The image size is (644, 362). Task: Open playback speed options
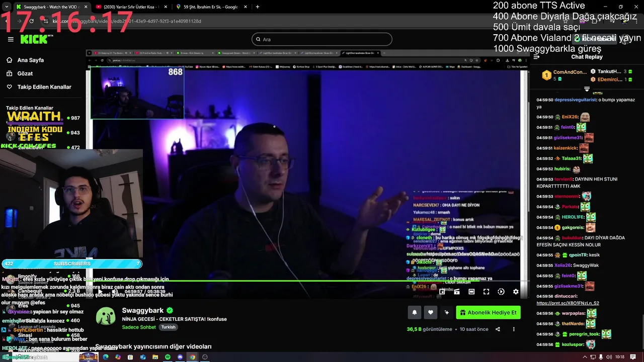[501, 292]
